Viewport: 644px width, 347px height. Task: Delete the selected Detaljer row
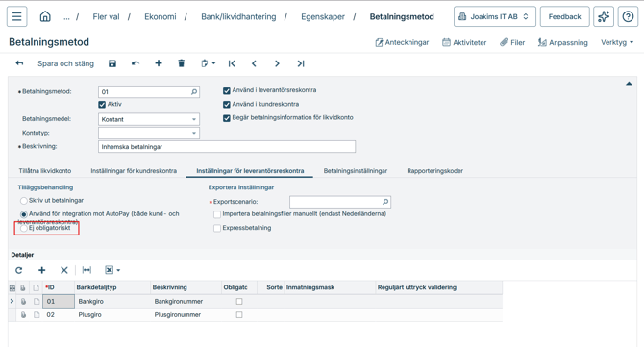click(64, 270)
